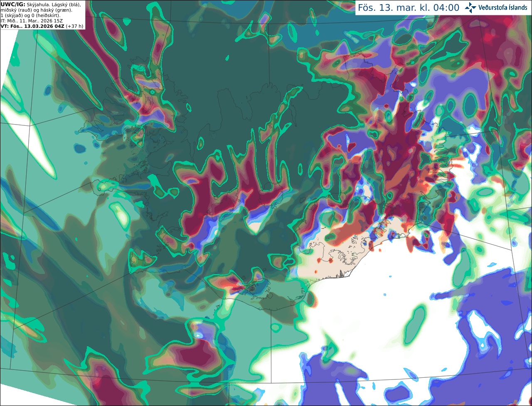The image size is (532, 406).
Task: Click '1 (skýjað) og 0 (heiðskírt).' legend line
Action: click(31, 15)
